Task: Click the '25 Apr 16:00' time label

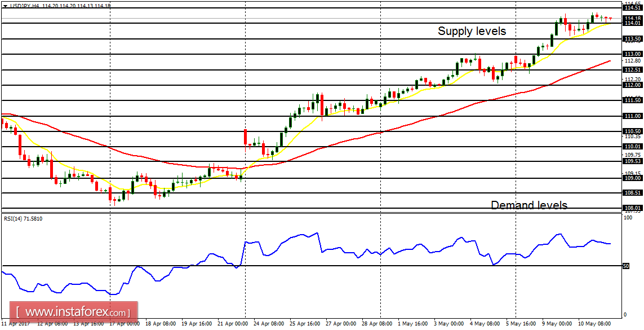Action: 306,323
